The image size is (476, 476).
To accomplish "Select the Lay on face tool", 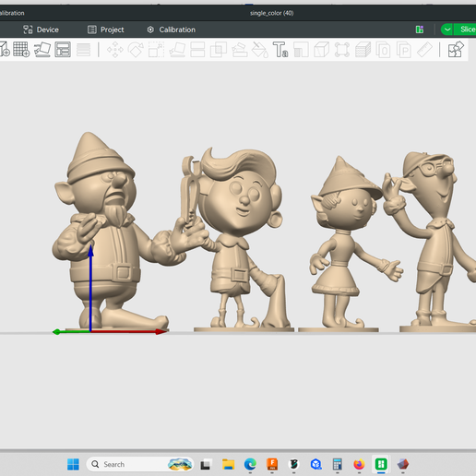I will 177,50.
